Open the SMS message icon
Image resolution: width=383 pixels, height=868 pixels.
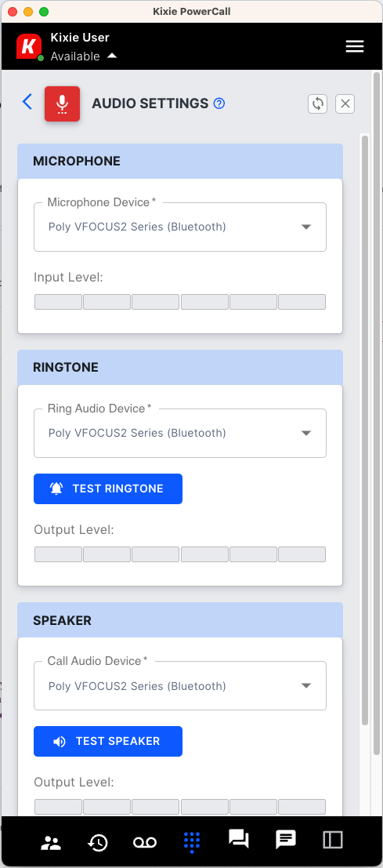286,841
